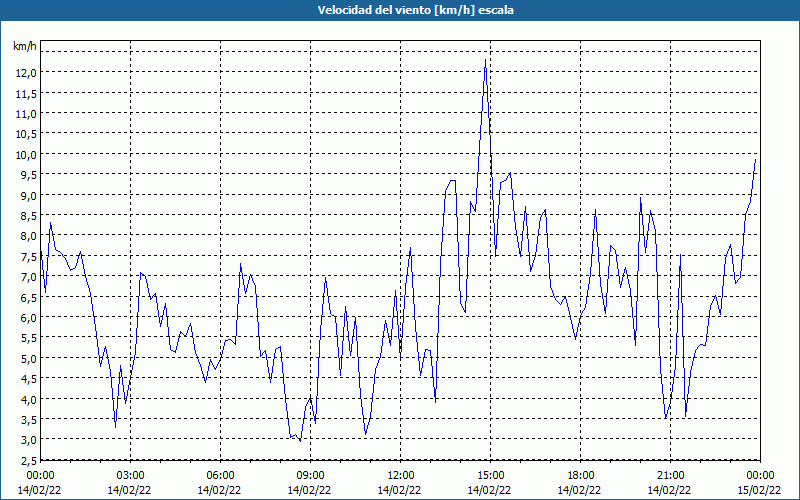Pick the '6,5' speed axis label
Viewport: 800px width, 500px height.
(29, 297)
